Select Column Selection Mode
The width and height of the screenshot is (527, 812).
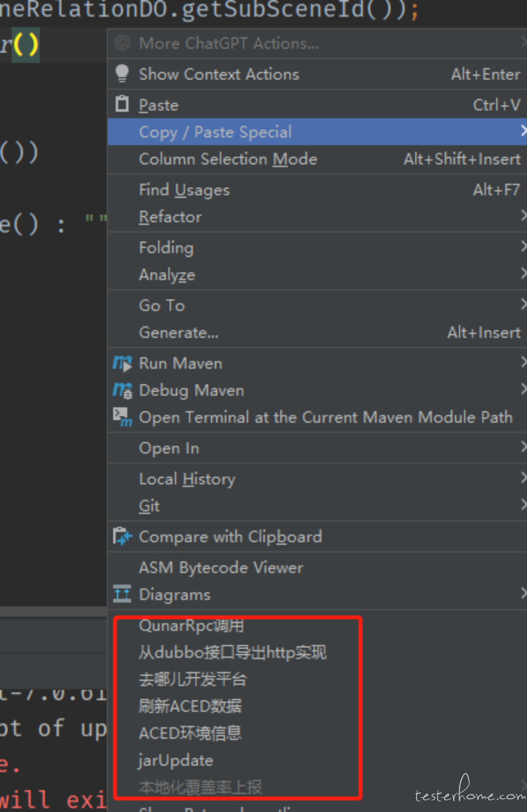coord(228,159)
